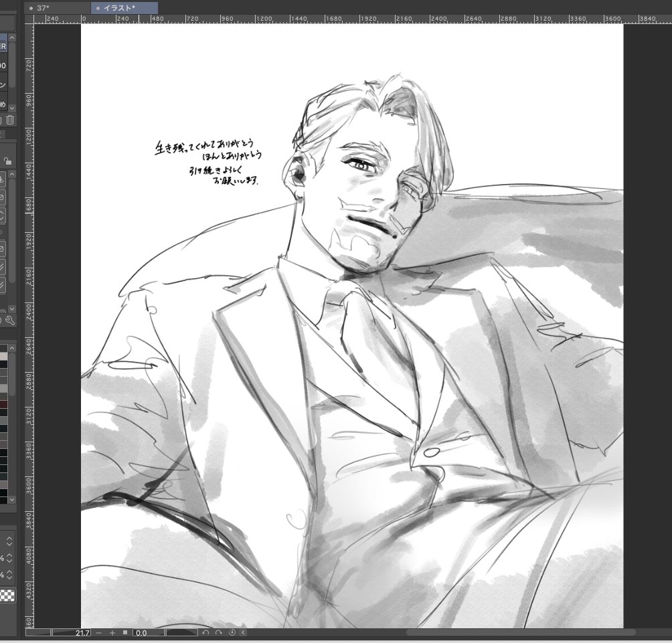Switch to the 37* canvas tab
The width and height of the screenshot is (672, 643).
coord(58,8)
